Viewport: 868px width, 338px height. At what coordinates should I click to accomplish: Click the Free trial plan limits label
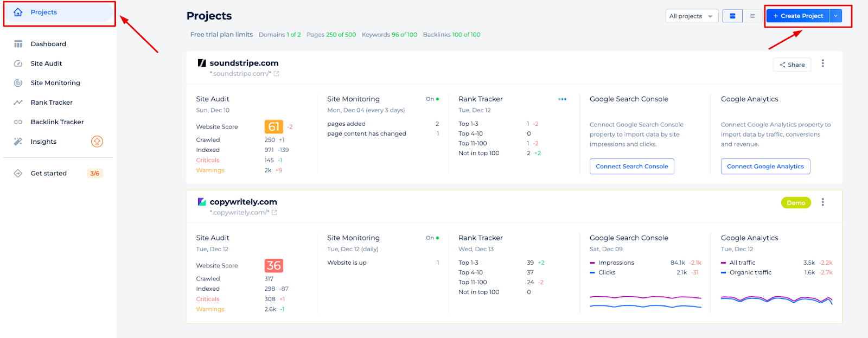pyautogui.click(x=221, y=35)
